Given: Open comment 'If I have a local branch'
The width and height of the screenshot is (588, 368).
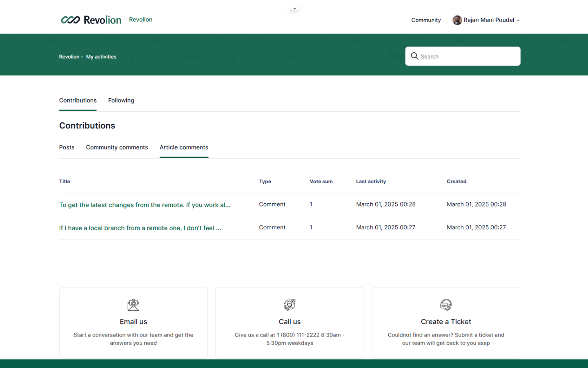Looking at the screenshot, I should (x=140, y=228).
